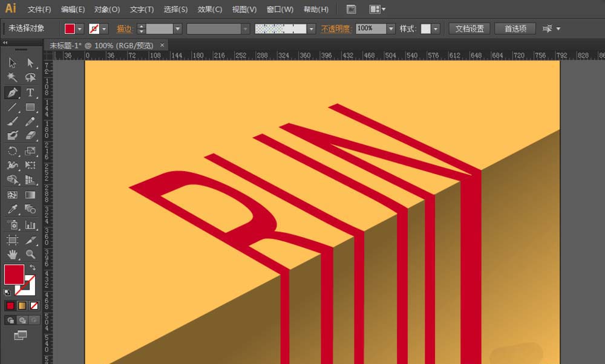Set paint mode to None

coord(34,305)
